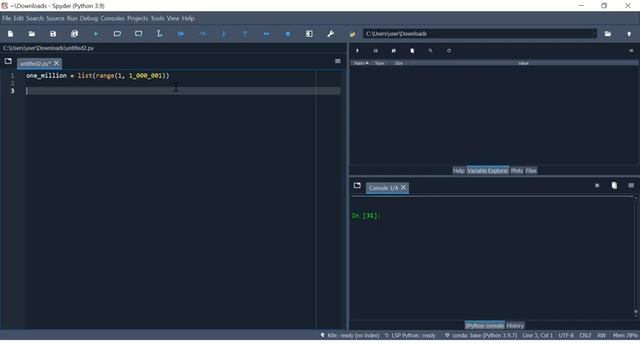Run current cell and advance to next
This screenshot has height=360, width=640.
pos(138,34)
